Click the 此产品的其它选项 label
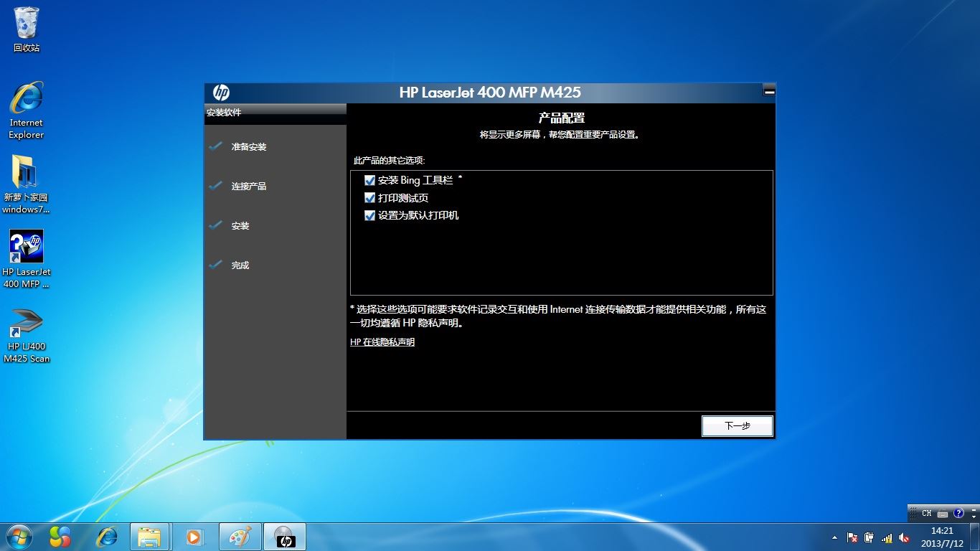Viewport: 980px width, 551px height. point(389,160)
